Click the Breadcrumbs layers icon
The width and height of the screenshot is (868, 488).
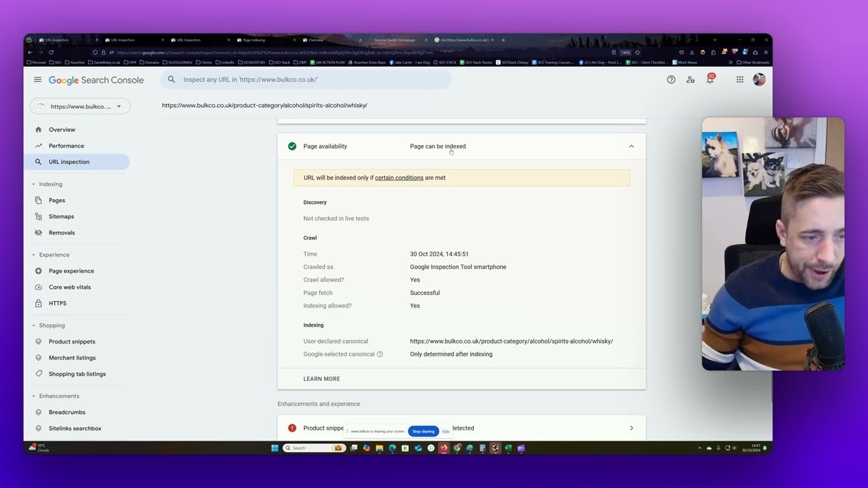coord(38,411)
